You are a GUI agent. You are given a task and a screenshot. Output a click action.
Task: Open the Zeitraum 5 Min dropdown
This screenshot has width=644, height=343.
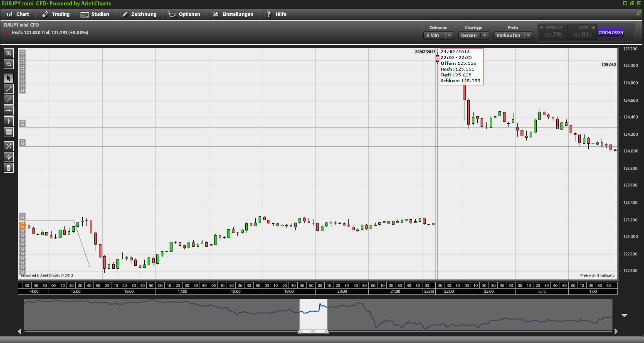point(438,35)
